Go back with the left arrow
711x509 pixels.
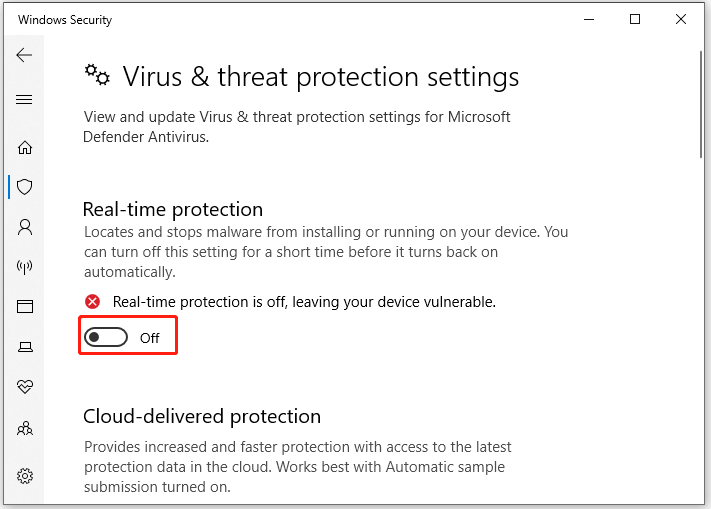coord(24,55)
